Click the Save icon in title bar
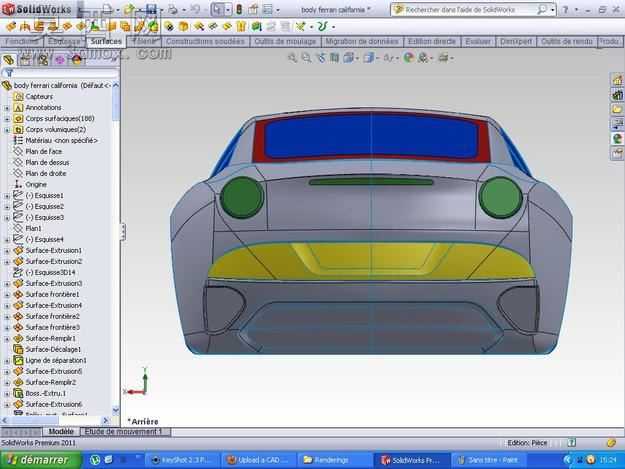 (x=151, y=9)
